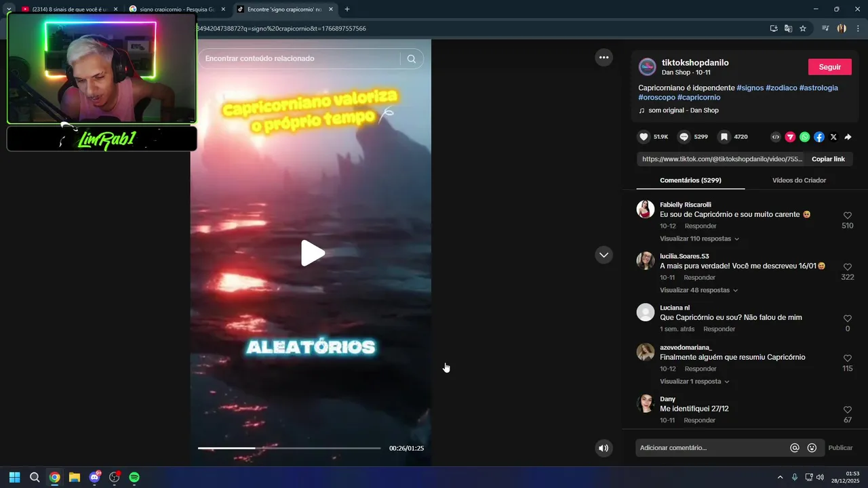Share video on X
The image size is (868, 488).
click(x=833, y=137)
